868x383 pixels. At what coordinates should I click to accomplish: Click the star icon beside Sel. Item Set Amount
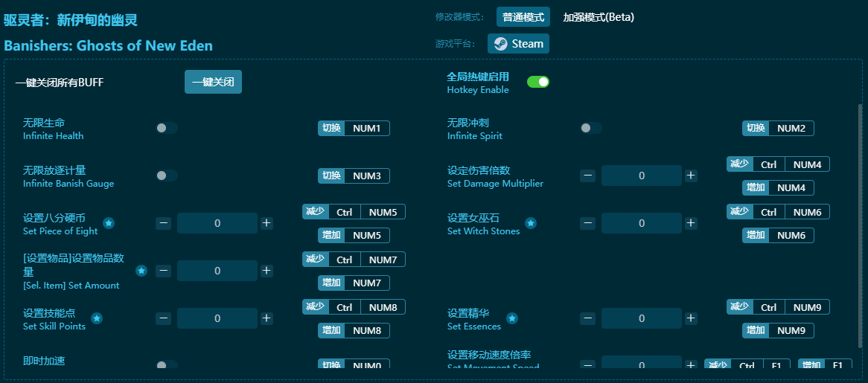(141, 271)
